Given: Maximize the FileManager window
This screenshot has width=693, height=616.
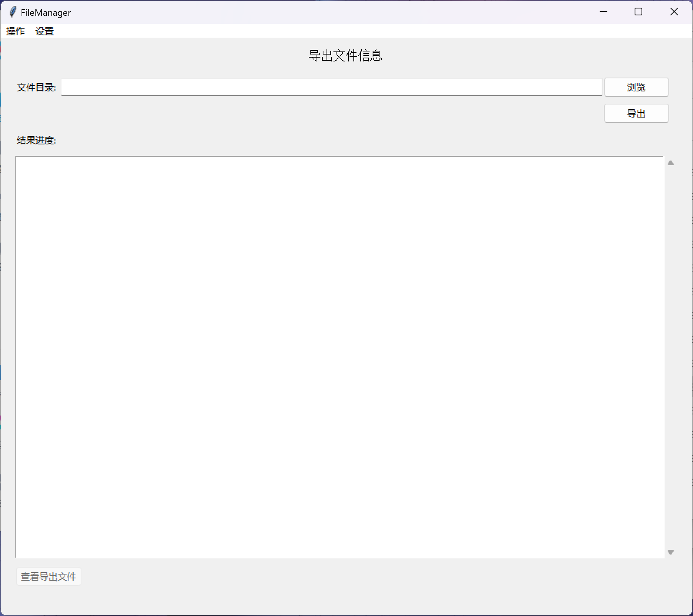Looking at the screenshot, I should (638, 12).
